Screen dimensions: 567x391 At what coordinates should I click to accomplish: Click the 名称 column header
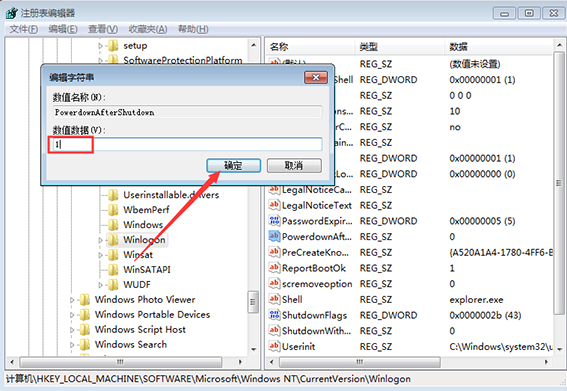pos(310,47)
